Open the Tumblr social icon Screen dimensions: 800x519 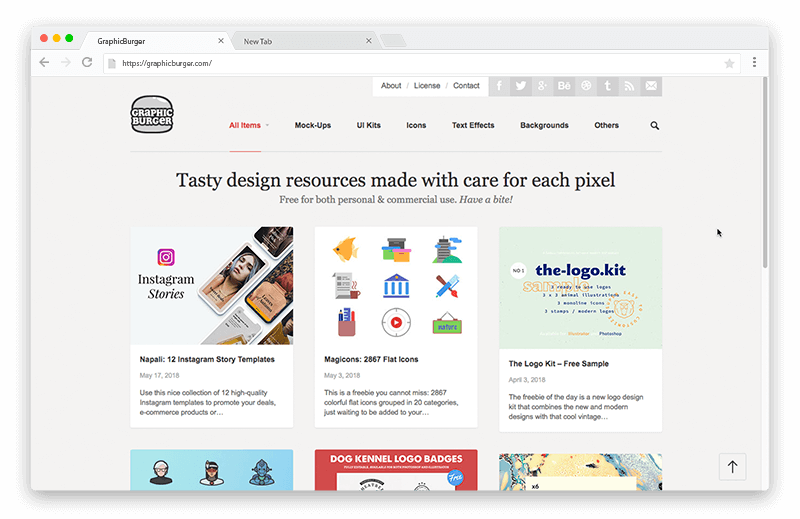click(608, 86)
